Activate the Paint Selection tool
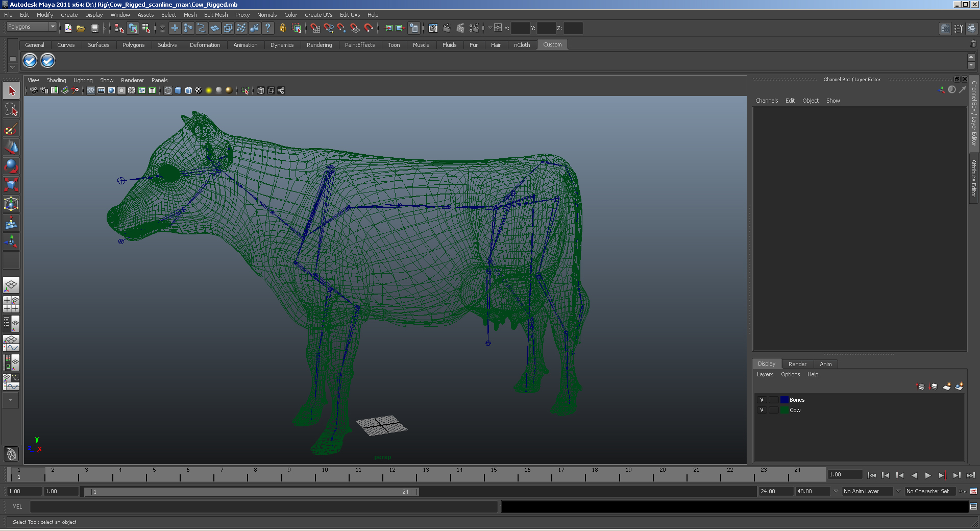Screen dimensions: 980x531 (x=11, y=128)
